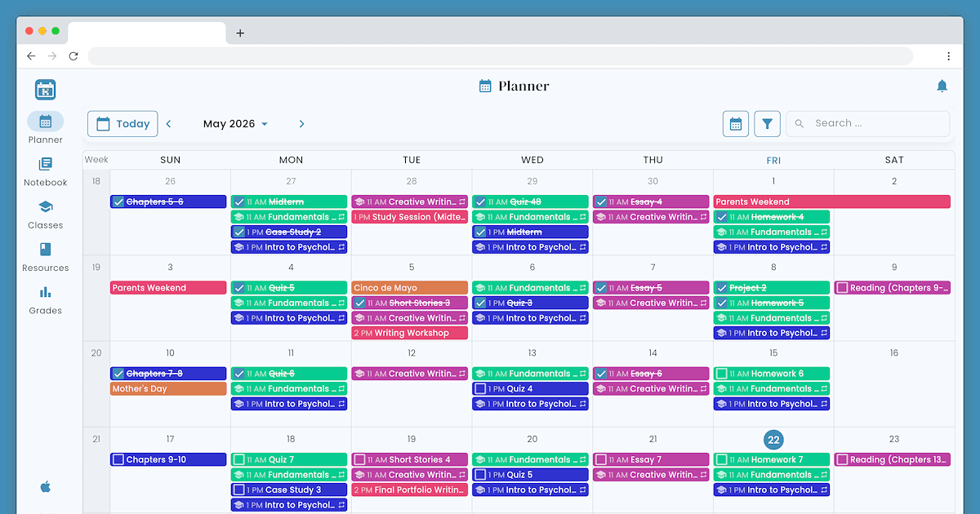The image size is (980, 514).
Task: Check off Homework 6 on May 15
Action: click(721, 374)
